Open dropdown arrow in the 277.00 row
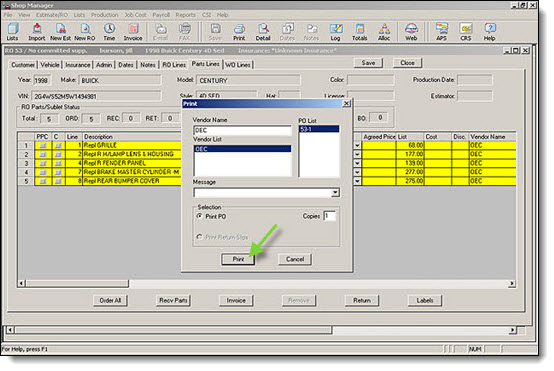Screen dimensions: 554x371 357,172
